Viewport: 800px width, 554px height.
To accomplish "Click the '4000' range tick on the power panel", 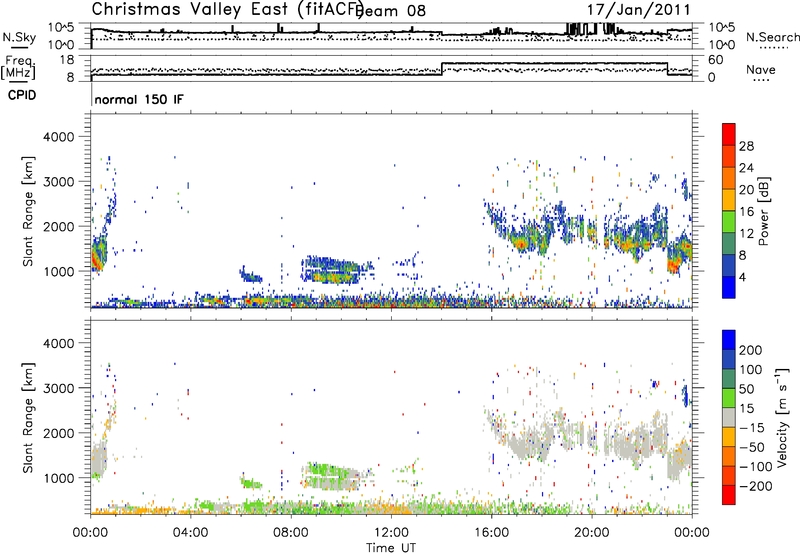I will click(x=59, y=137).
